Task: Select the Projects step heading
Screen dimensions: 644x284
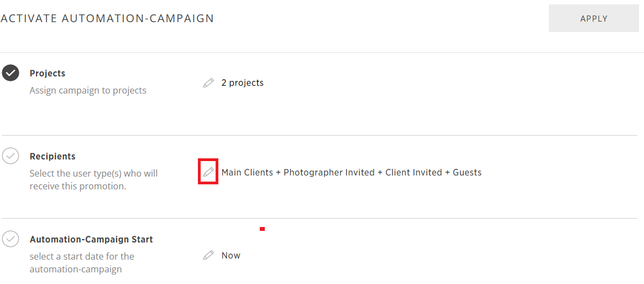Action: pyautogui.click(x=47, y=73)
